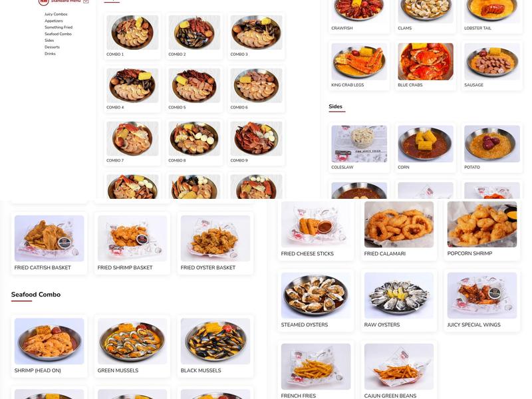Select the Coleslaw side dish
Image resolution: width=532 pixels, height=399 pixels.
(x=359, y=148)
